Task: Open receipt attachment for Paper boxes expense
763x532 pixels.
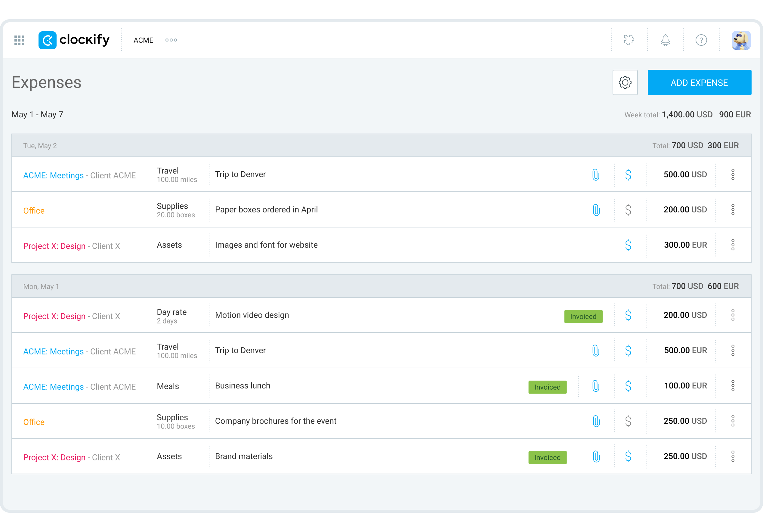Action: tap(596, 210)
